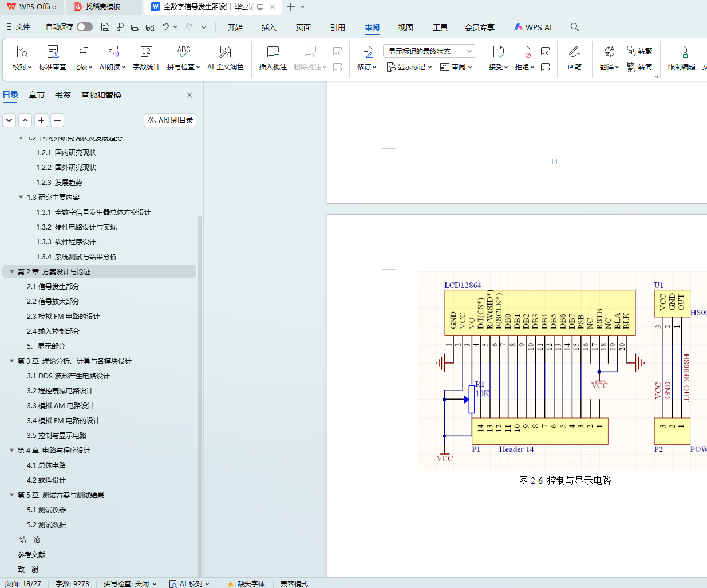Collapse the 1.3 研究主要内容 section

tap(21, 198)
